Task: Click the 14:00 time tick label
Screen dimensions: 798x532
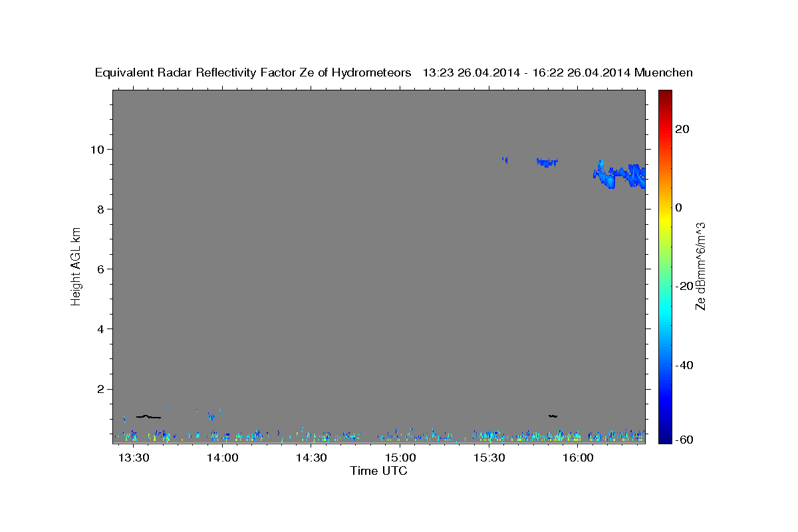Action: (x=223, y=458)
